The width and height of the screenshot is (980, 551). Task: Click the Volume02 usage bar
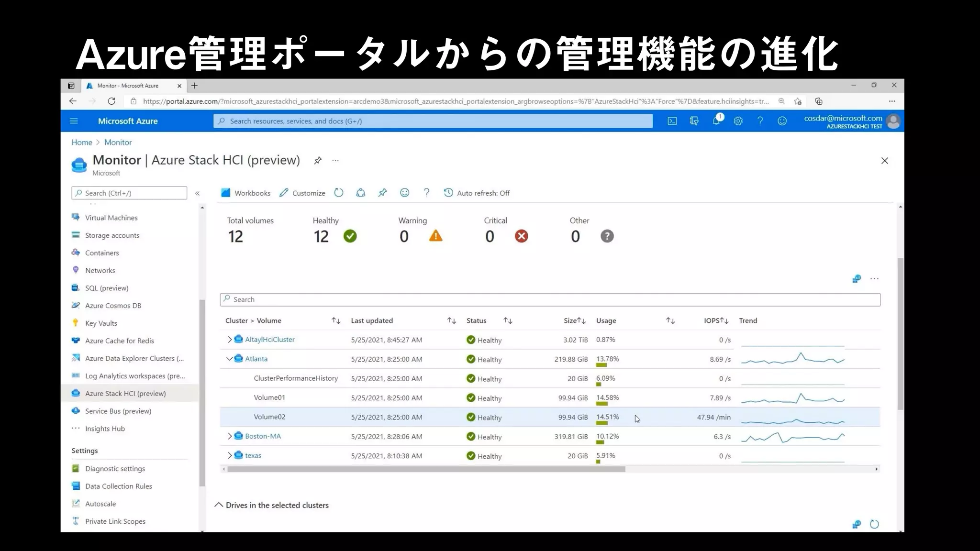(601, 423)
